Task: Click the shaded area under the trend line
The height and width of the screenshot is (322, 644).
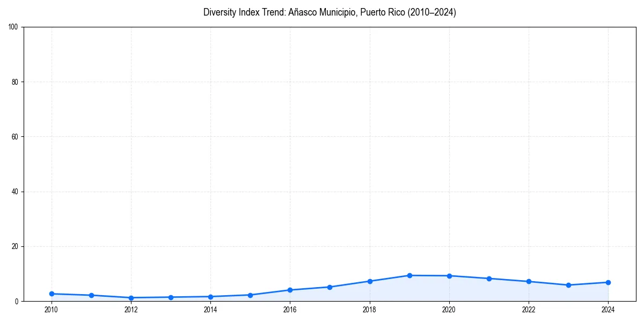Action: 429,292
